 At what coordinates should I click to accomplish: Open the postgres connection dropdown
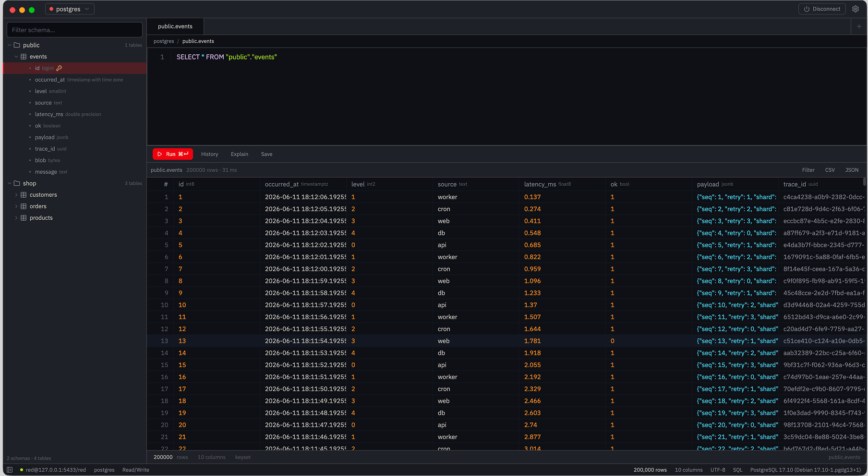click(x=70, y=9)
